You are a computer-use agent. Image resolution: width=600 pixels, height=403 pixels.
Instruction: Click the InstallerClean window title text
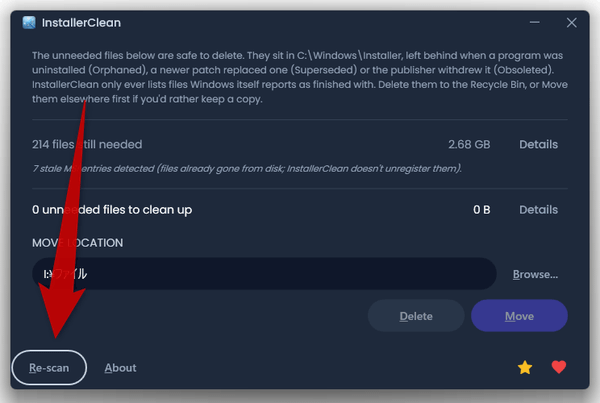[81, 23]
